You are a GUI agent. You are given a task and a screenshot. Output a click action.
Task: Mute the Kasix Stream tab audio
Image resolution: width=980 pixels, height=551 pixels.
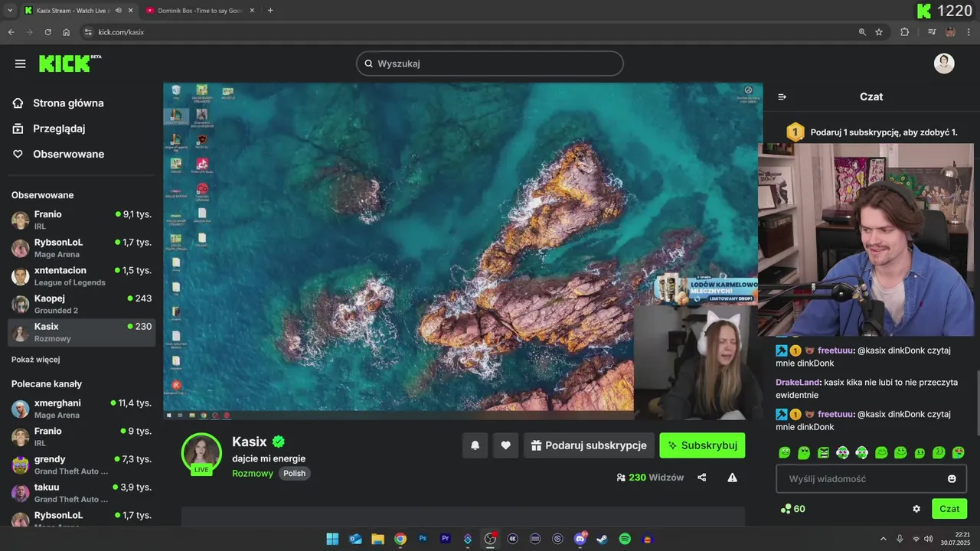118,10
